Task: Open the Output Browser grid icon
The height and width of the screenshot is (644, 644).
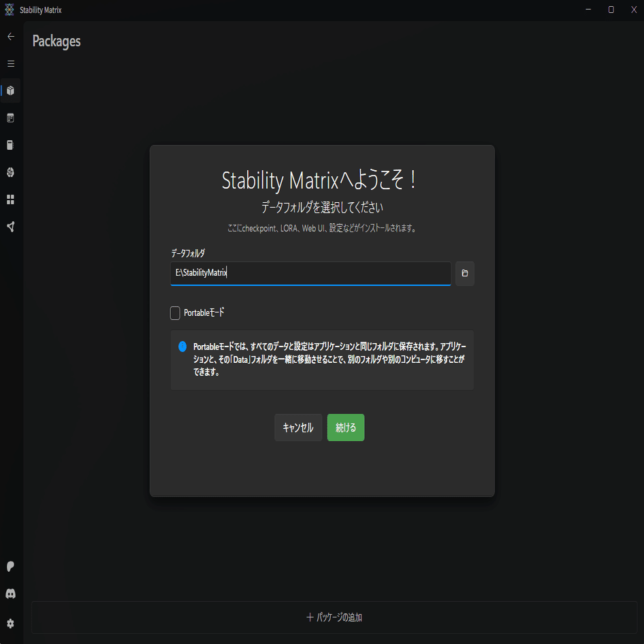Action: tap(11, 199)
